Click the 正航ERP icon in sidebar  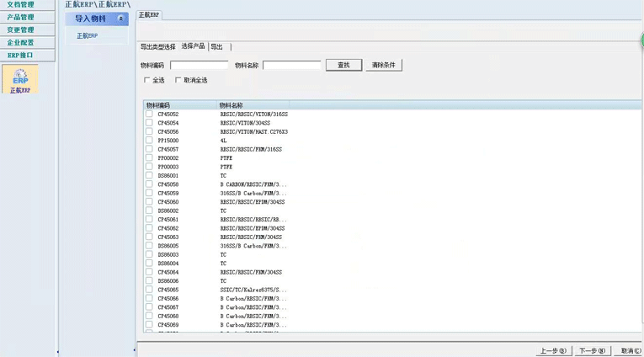pos(20,80)
